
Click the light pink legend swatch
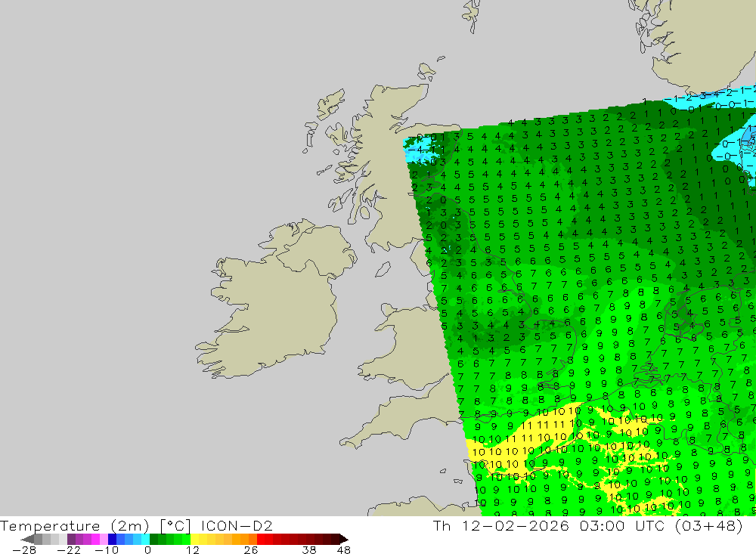tap(104, 539)
